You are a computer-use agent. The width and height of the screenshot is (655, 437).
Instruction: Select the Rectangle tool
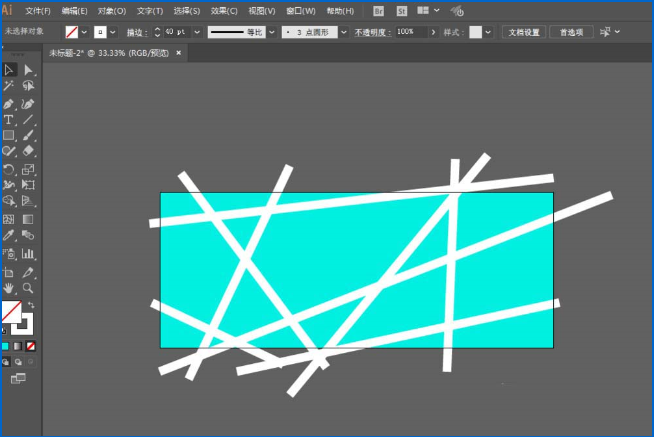coord(8,135)
